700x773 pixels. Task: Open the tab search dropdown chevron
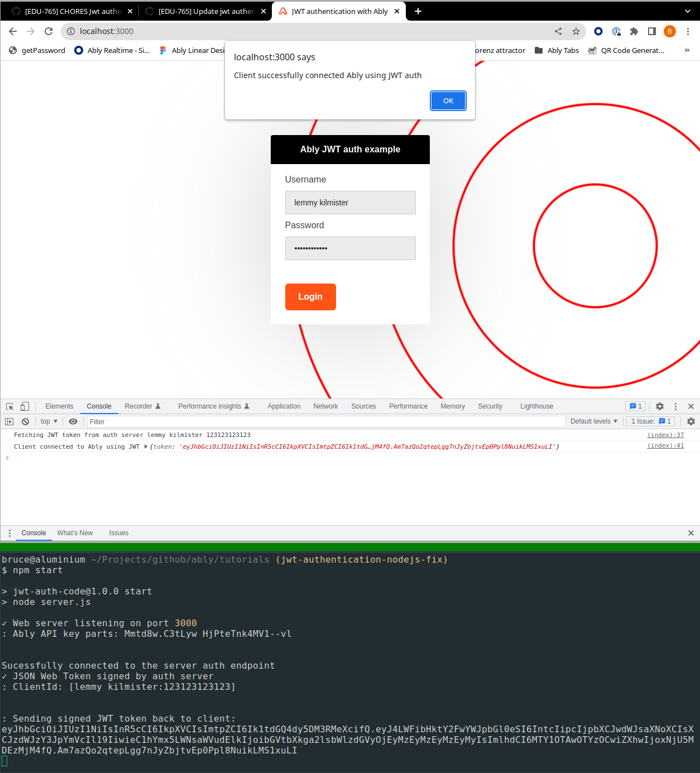point(687,11)
